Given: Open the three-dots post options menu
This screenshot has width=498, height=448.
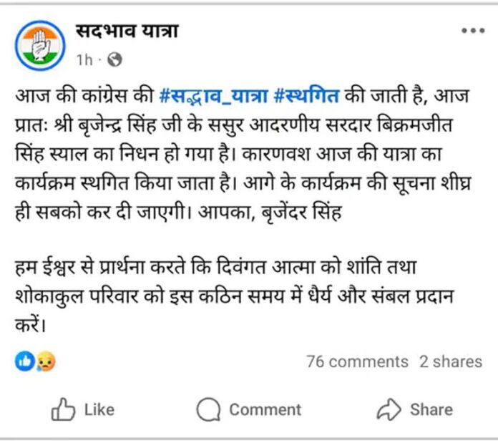Looking at the screenshot, I should coord(473,31).
